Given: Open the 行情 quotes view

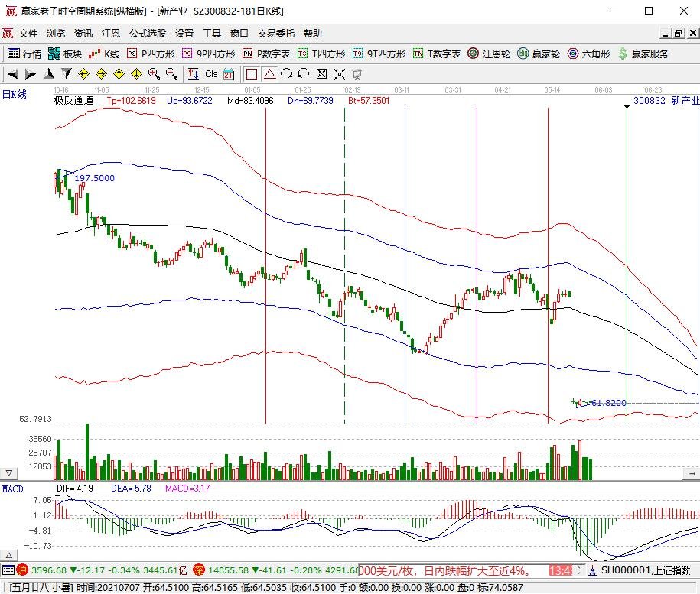Looking at the screenshot, I should click(x=24, y=54).
